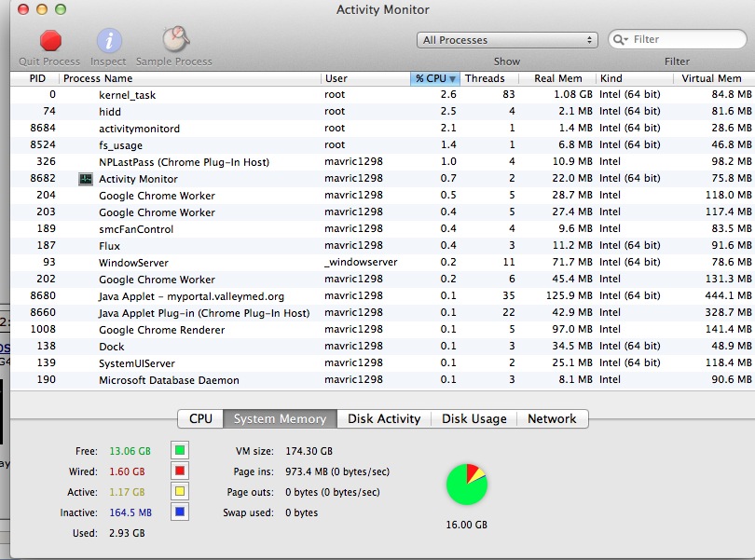
Task: Click the green Free memory color swatch
Action: [180, 451]
